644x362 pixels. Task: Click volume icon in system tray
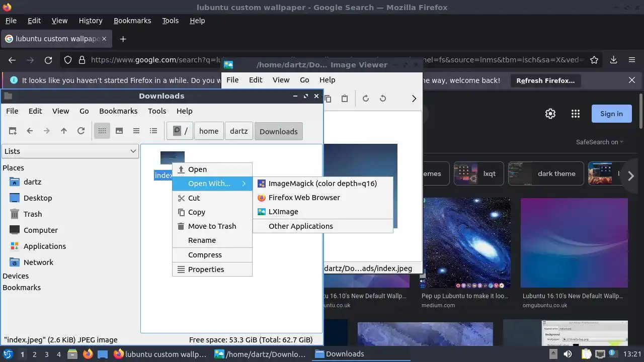[568, 354]
